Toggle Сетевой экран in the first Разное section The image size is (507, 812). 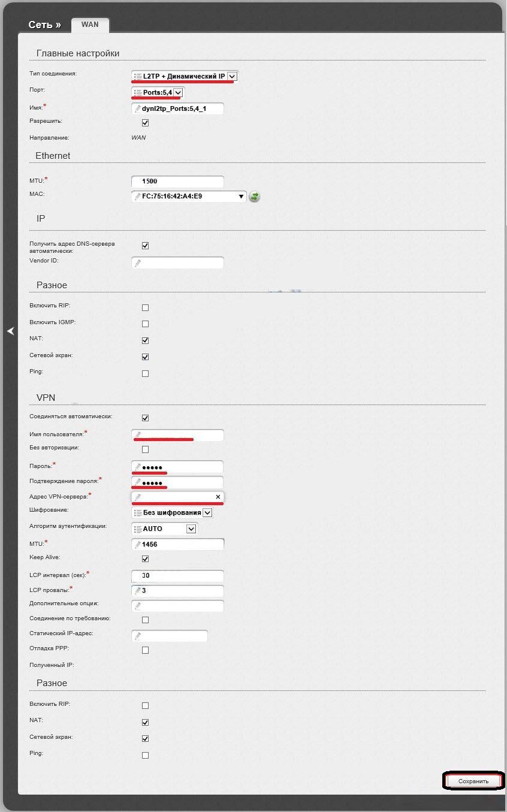pyautogui.click(x=145, y=357)
